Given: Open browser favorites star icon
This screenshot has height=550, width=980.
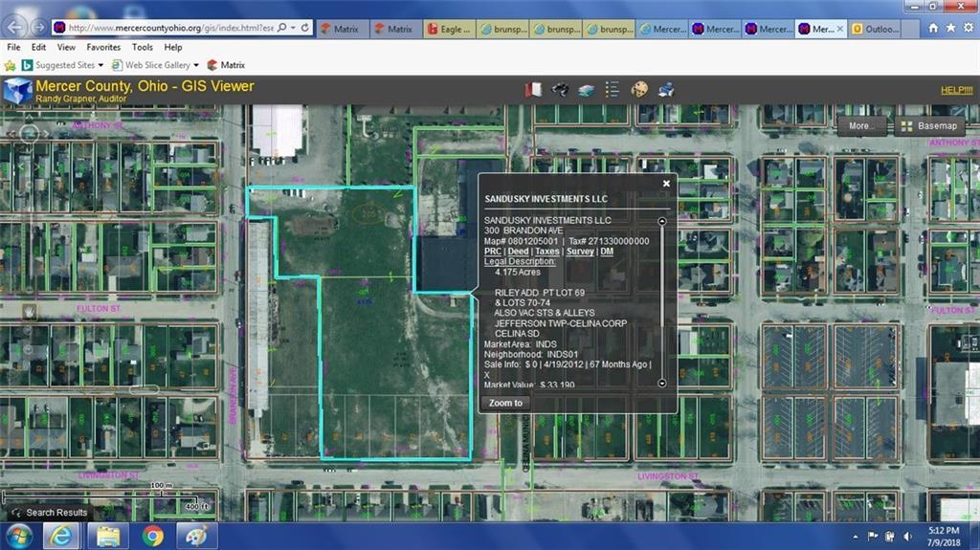Looking at the screenshot, I should coord(950,28).
